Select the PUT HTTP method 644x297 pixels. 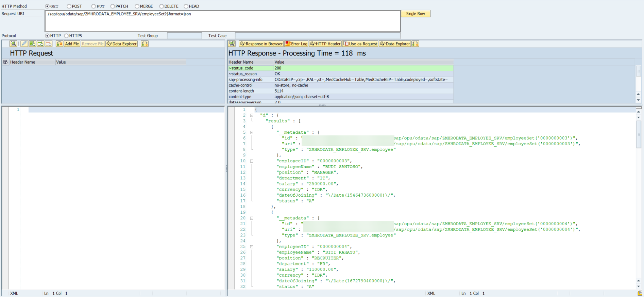pyautogui.click(x=94, y=6)
